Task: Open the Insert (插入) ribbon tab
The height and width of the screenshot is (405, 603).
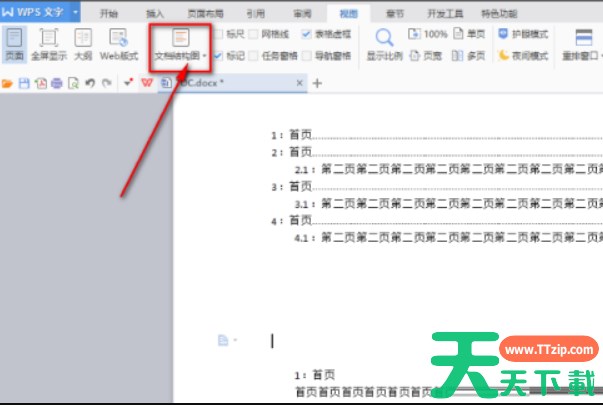Action: pos(155,14)
